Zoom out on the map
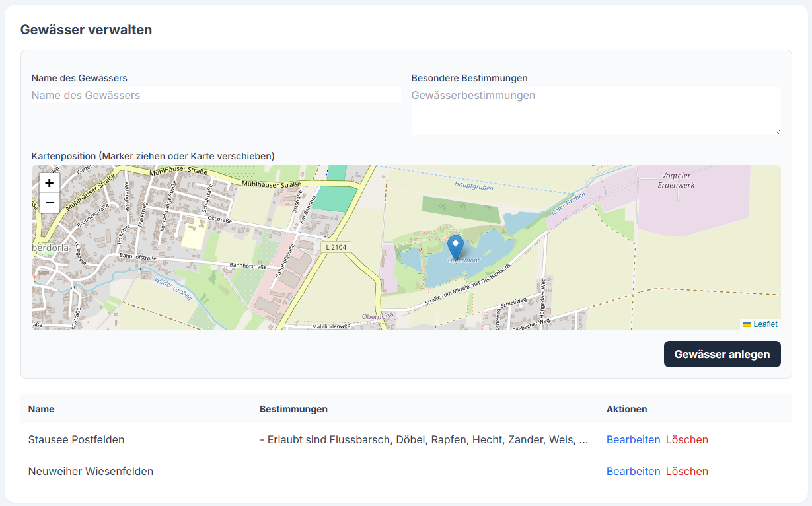812x506 pixels. (x=50, y=202)
